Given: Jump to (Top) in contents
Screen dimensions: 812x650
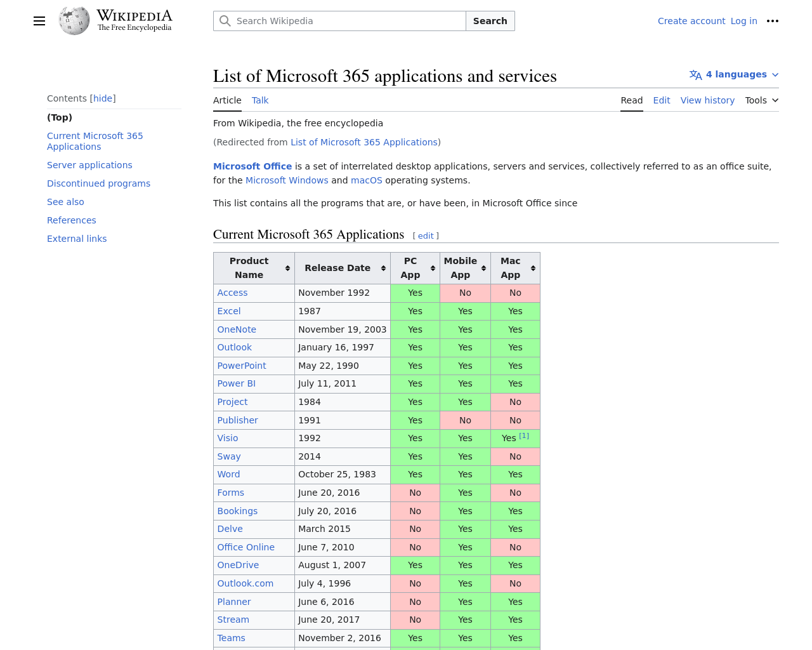Looking at the screenshot, I should pyautogui.click(x=60, y=117).
